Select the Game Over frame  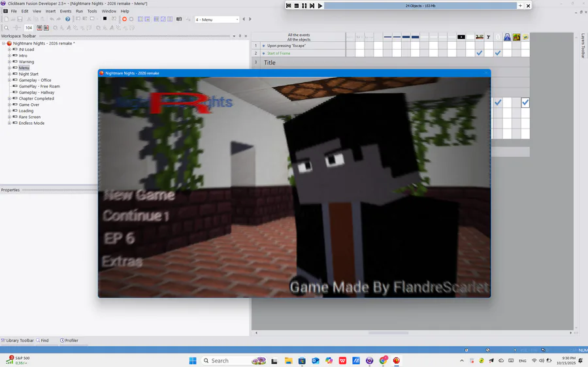(29, 104)
